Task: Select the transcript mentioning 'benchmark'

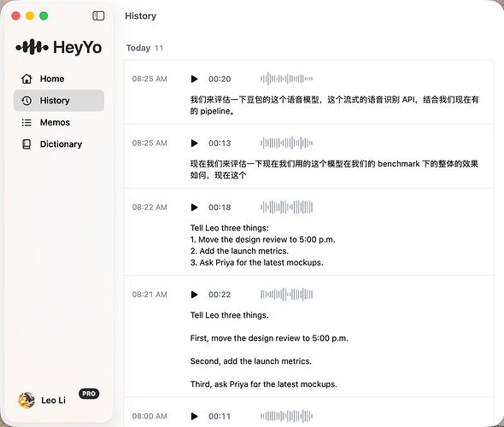Action: click(x=334, y=170)
